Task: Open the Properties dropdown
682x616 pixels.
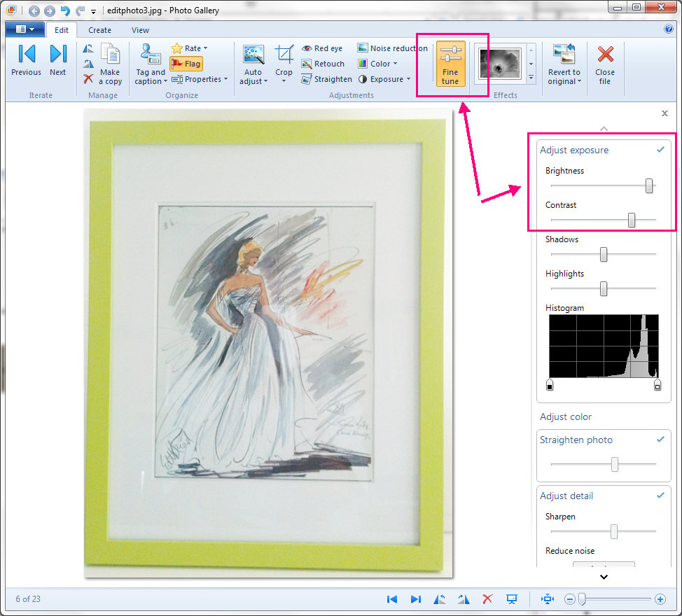Action: click(x=200, y=79)
